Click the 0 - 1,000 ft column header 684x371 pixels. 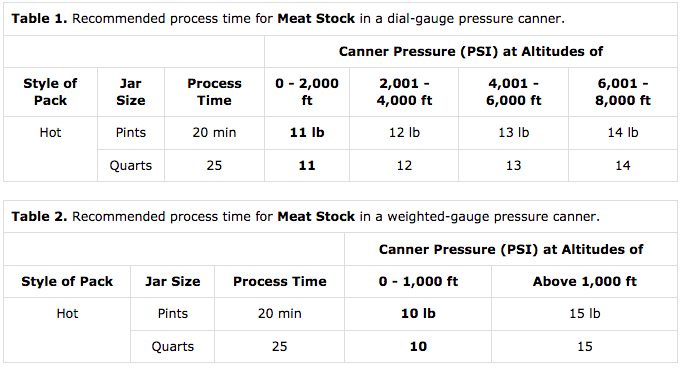click(x=418, y=282)
